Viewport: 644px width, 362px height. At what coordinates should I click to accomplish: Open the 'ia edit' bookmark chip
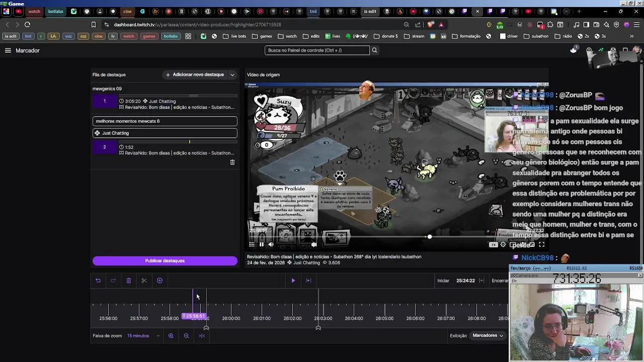tap(11, 36)
